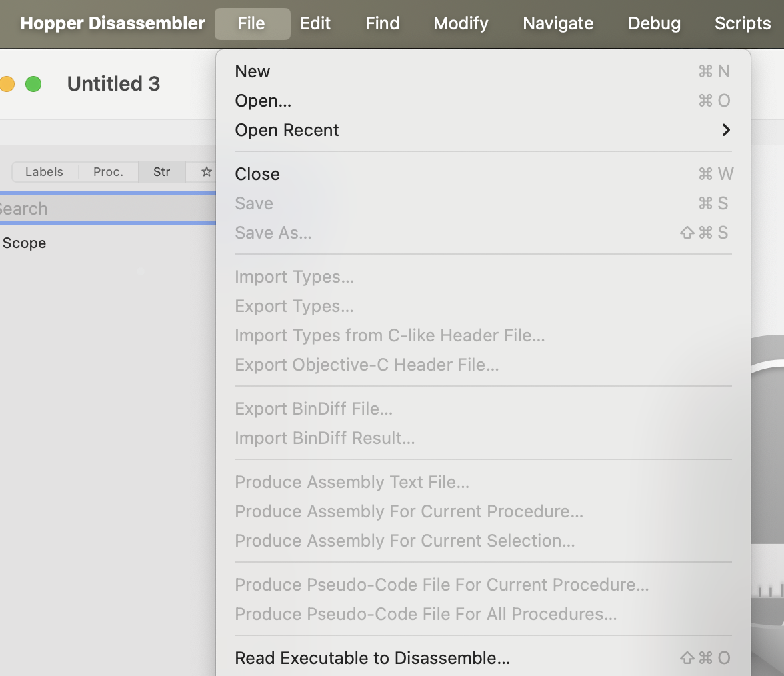Switch to the Str tab

tap(161, 172)
